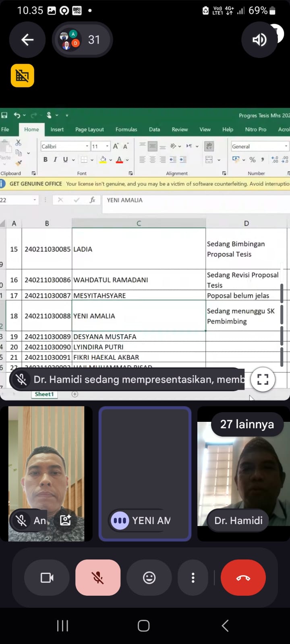The height and width of the screenshot is (644, 290).
Task: Open the Formulas ribbon tab
Action: [x=126, y=130]
